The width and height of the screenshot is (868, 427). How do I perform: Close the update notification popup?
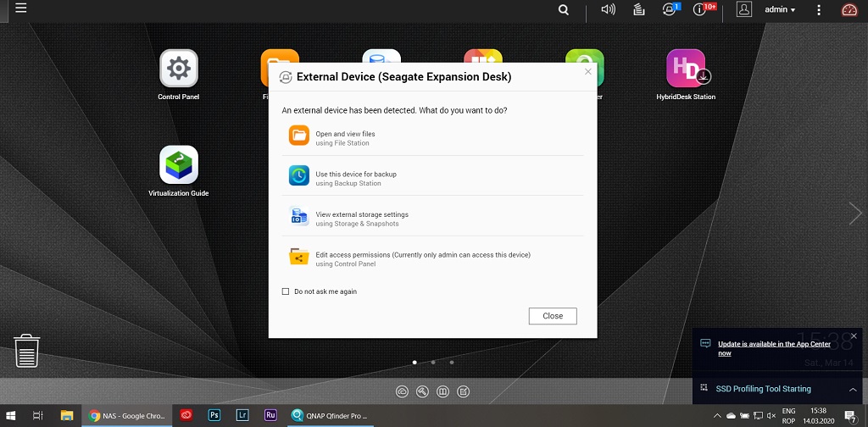(854, 335)
